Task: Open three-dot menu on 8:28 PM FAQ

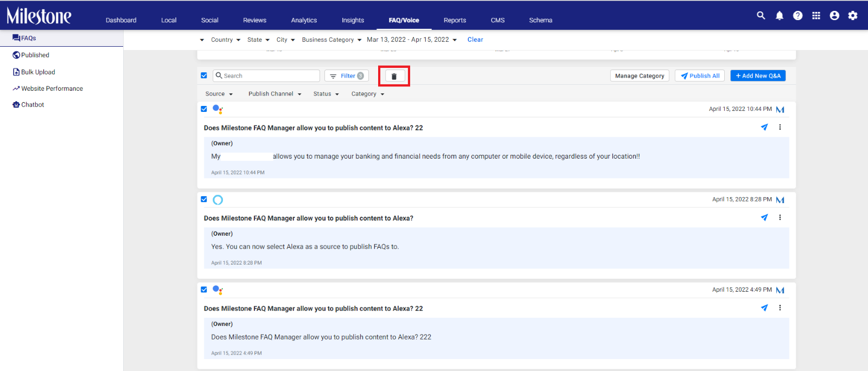Action: point(780,217)
